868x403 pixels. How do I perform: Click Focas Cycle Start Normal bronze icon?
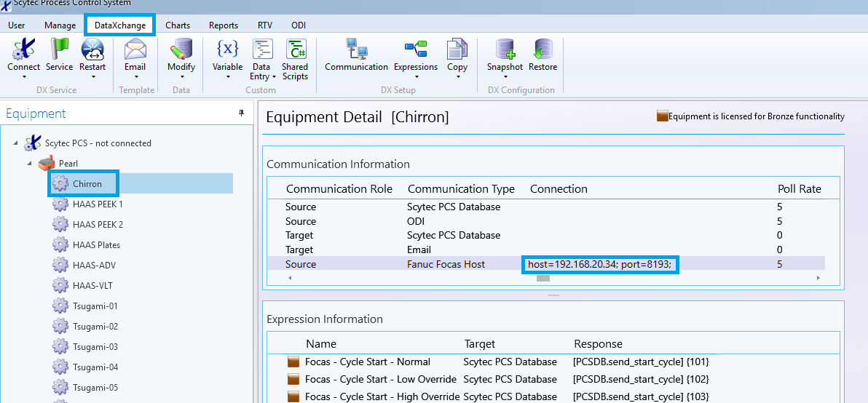tap(293, 362)
